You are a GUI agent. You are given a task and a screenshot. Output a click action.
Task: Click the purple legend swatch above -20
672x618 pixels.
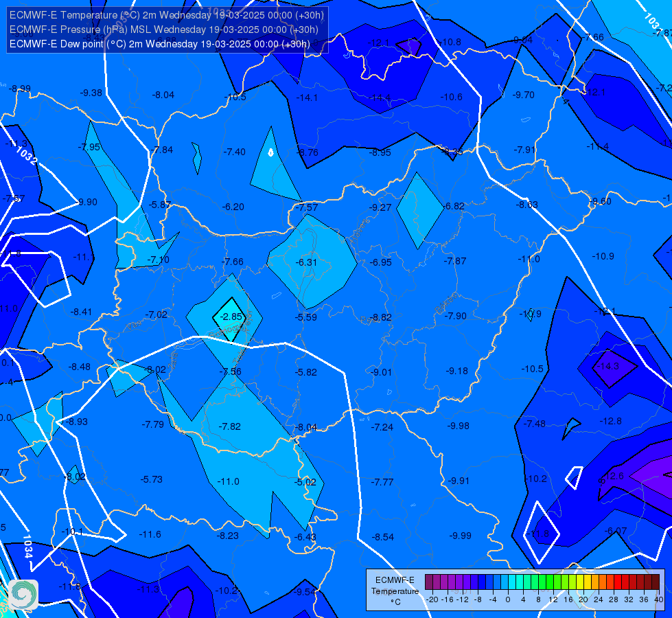[429, 582]
